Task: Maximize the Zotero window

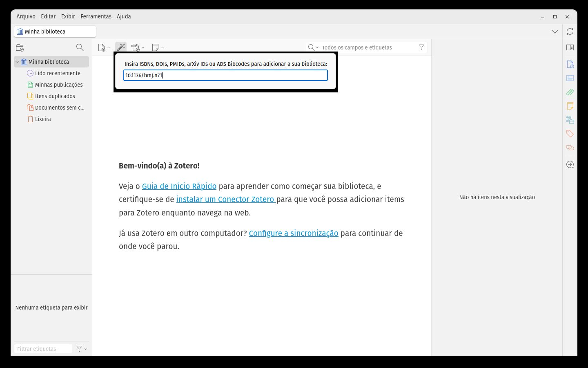Action: click(555, 17)
